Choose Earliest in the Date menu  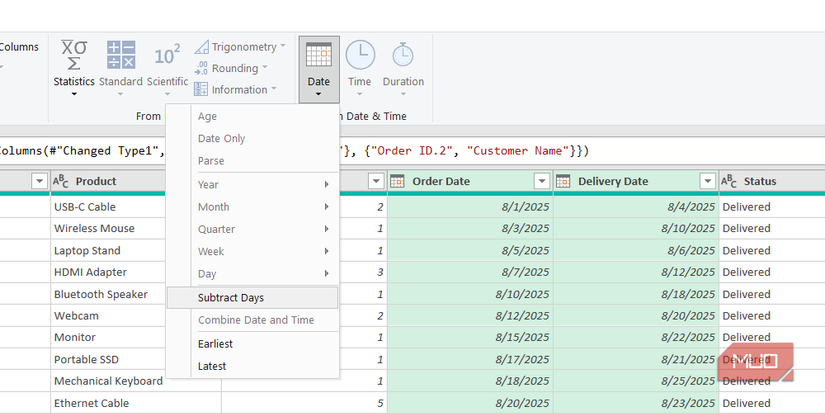point(215,343)
